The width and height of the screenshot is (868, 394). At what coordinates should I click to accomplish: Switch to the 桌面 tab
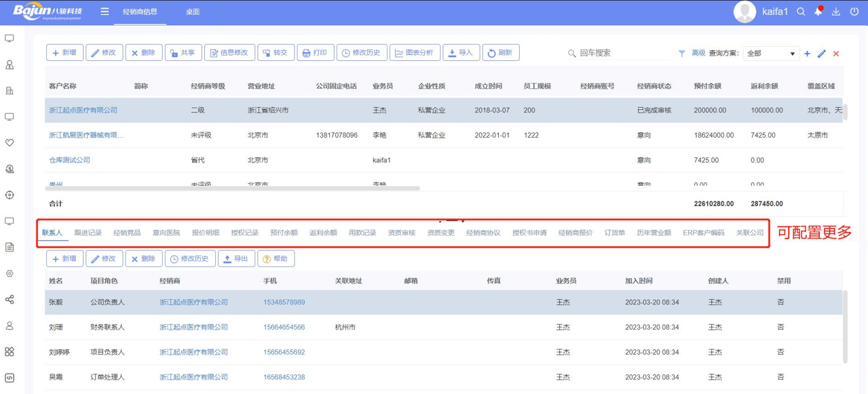[193, 11]
